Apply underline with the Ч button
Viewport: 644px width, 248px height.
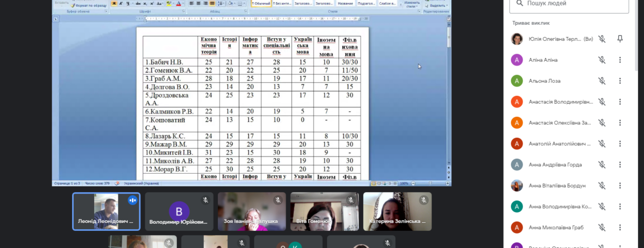(x=128, y=3)
